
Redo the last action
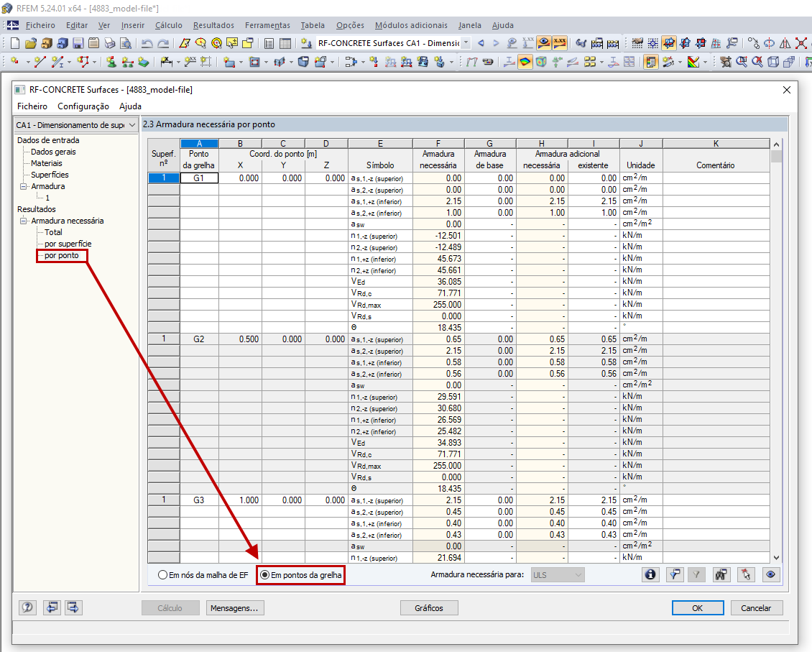tap(163, 44)
